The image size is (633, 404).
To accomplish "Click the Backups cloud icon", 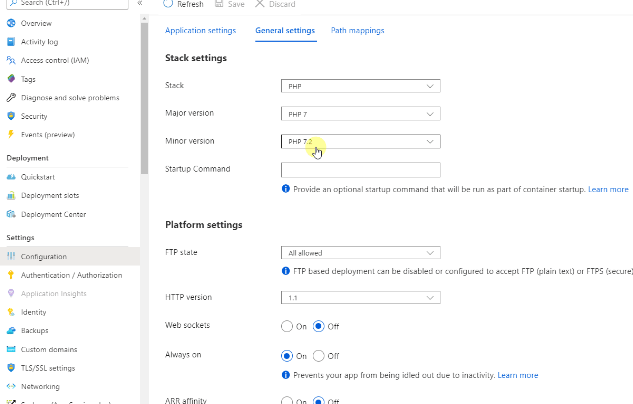I will [11, 331].
